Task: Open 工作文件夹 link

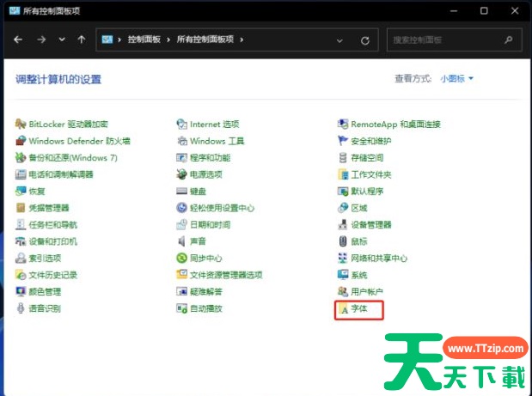Action: pyautogui.click(x=370, y=174)
